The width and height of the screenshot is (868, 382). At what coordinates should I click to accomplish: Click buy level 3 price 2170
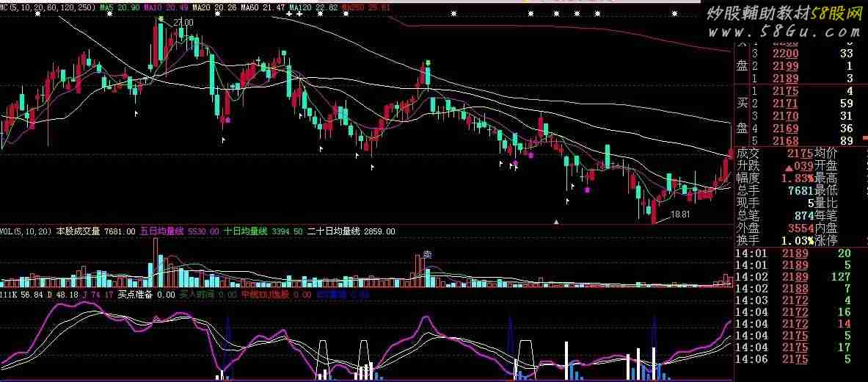[786, 116]
